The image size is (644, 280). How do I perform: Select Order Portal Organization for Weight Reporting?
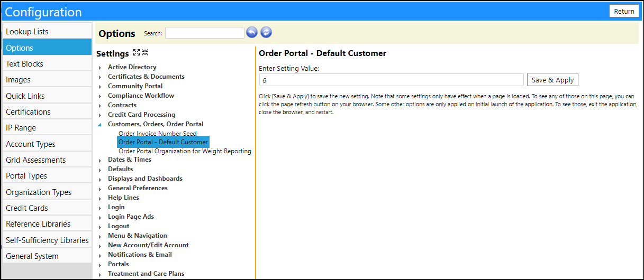coord(185,151)
